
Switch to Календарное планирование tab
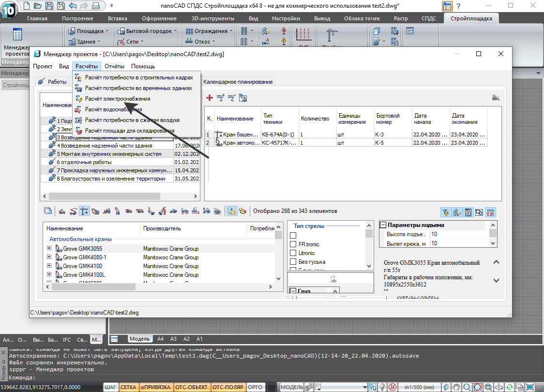[238, 82]
